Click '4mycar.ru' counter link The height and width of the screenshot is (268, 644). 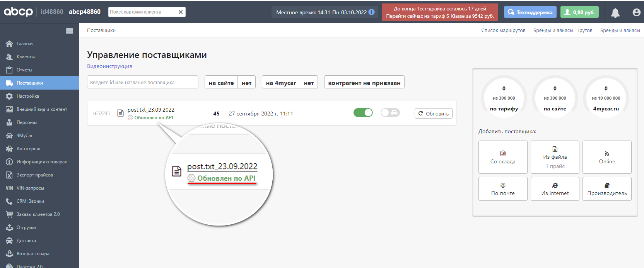606,109
